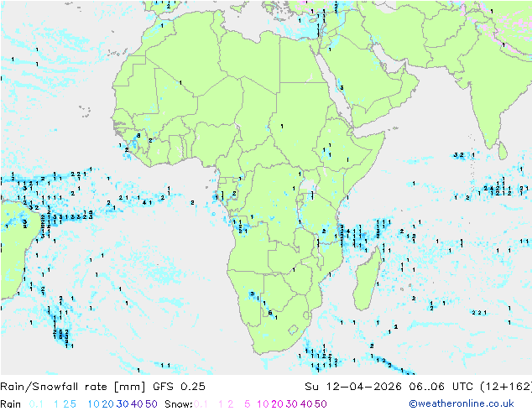Click Madagascar island on the map
The width and height of the screenshot is (532, 411).
coord(367,280)
